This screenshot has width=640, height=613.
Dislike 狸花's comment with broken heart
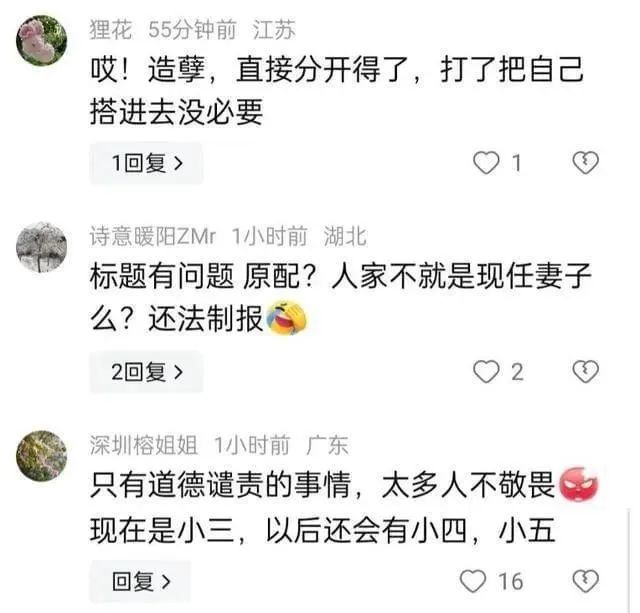pos(585,163)
